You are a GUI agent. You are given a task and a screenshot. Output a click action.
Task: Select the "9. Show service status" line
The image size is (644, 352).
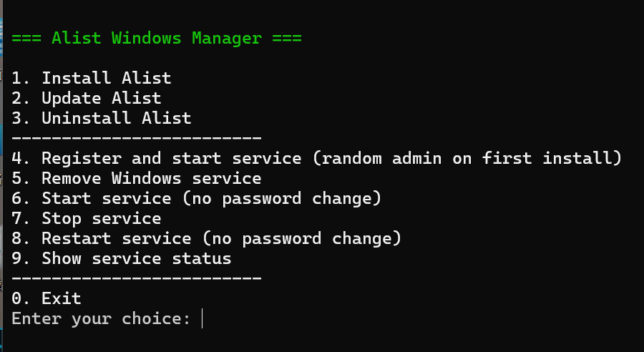[122, 258]
